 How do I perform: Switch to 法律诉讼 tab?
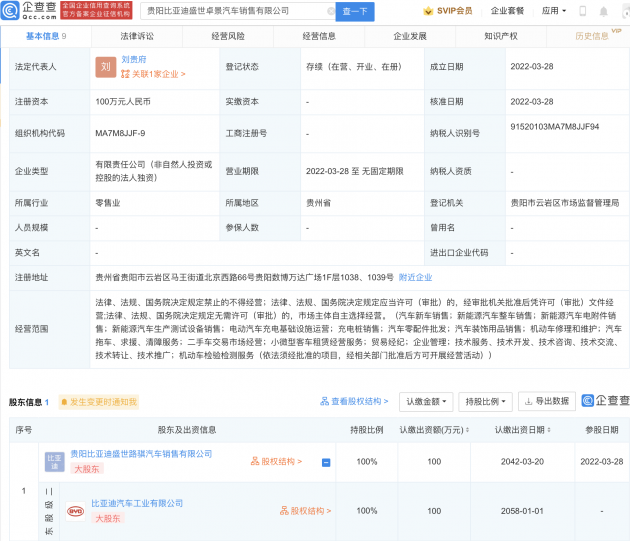137,36
